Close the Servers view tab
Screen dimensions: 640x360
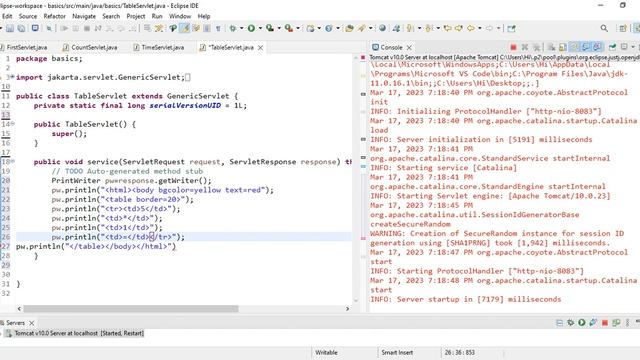31,323
